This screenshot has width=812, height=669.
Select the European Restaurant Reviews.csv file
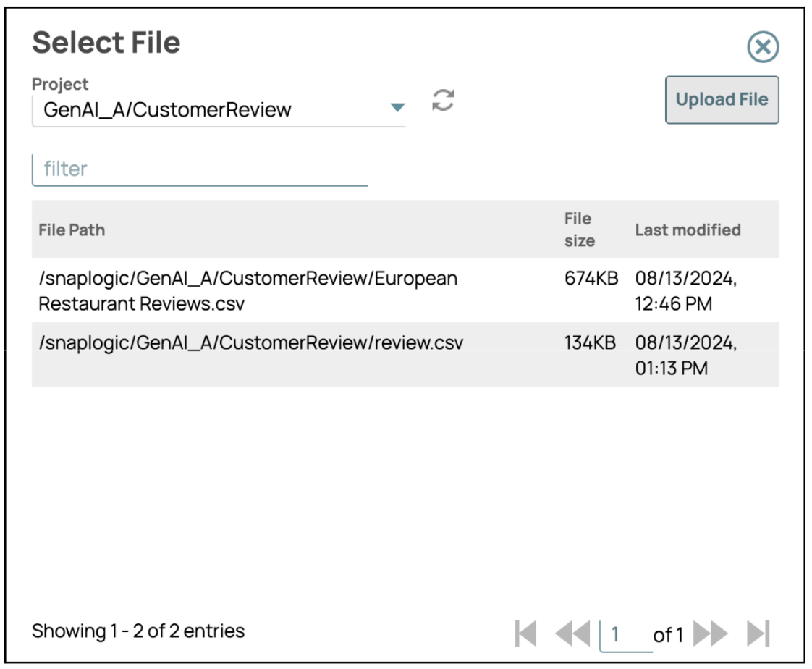[x=248, y=291]
